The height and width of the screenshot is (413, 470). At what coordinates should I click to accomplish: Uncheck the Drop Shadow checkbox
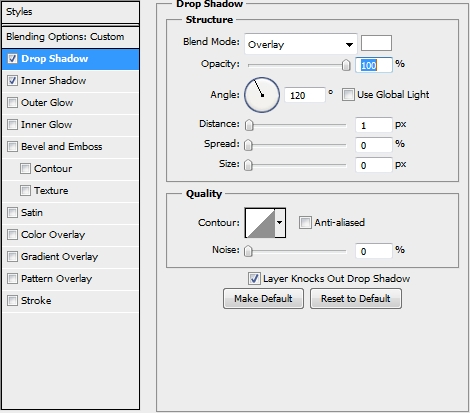click(x=12, y=59)
